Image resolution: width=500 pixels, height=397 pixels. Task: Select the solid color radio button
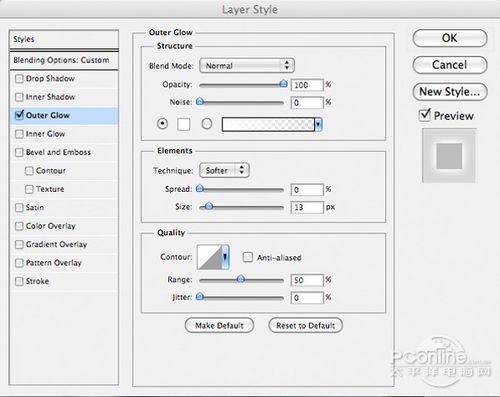(162, 124)
